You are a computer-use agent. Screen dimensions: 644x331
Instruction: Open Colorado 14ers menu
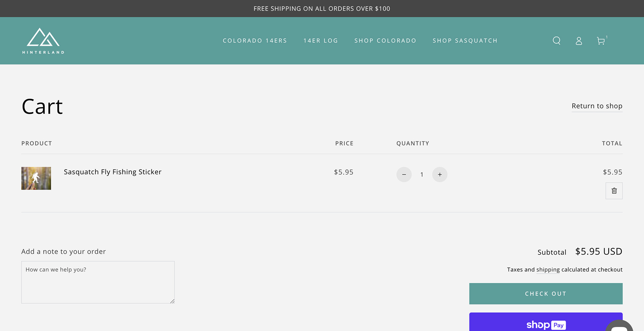tap(255, 40)
